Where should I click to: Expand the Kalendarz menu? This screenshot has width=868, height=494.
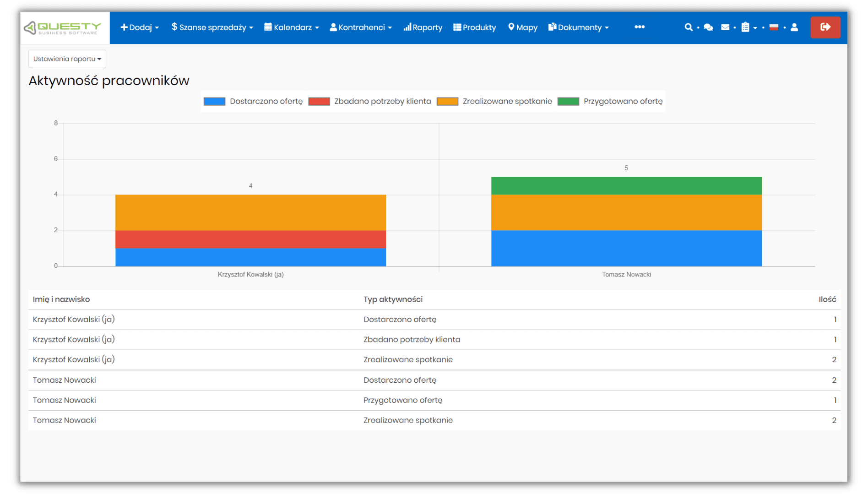point(291,27)
